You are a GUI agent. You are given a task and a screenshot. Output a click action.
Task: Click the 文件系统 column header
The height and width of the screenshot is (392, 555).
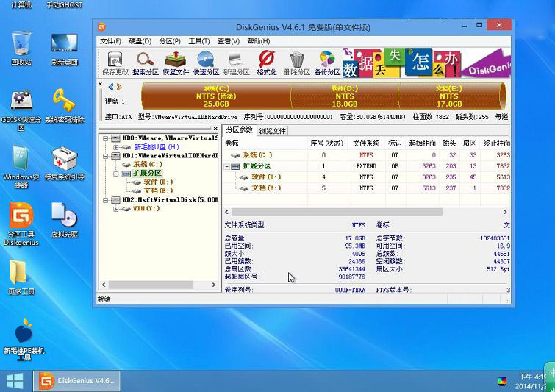pos(366,143)
